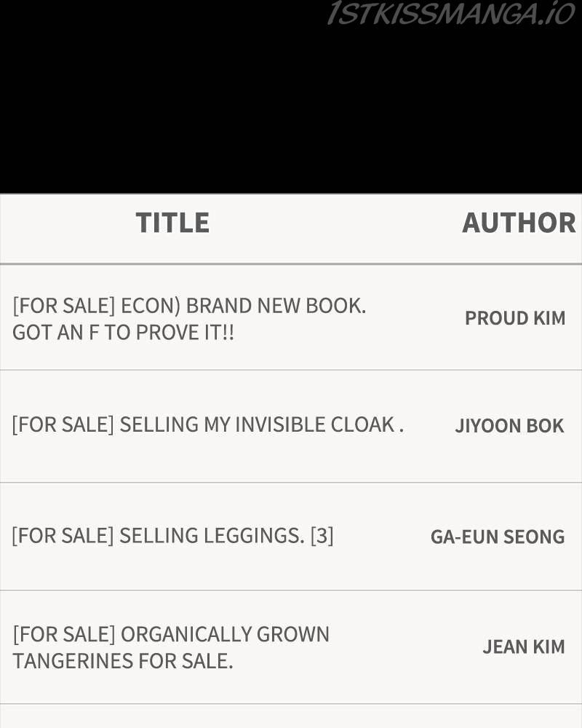The height and width of the screenshot is (728, 582).
Task: Click the 'TANGERINES FOR SALE.' text line
Action: (123, 661)
